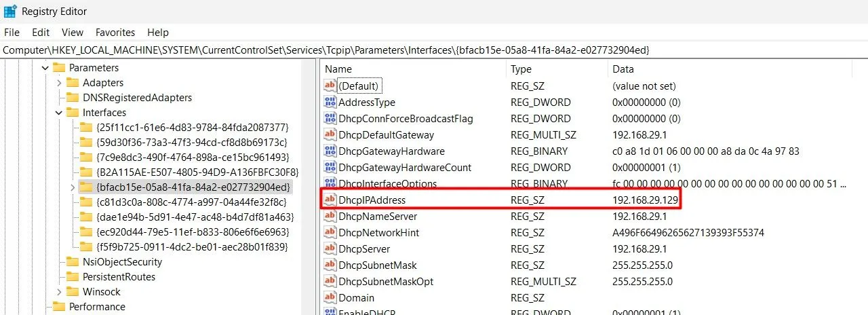Click the DWORD icon beside DhcpConnForceBroadcastFlag
The width and height of the screenshot is (868, 315).
[330, 118]
